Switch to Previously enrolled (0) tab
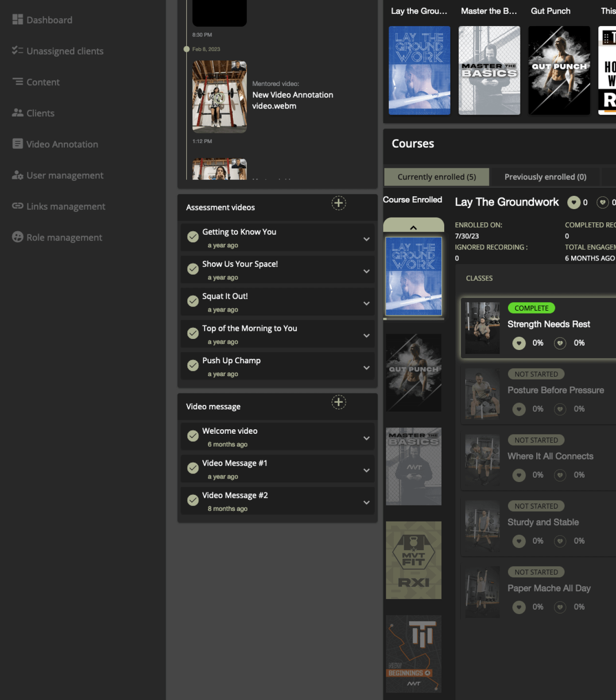 coord(545,177)
